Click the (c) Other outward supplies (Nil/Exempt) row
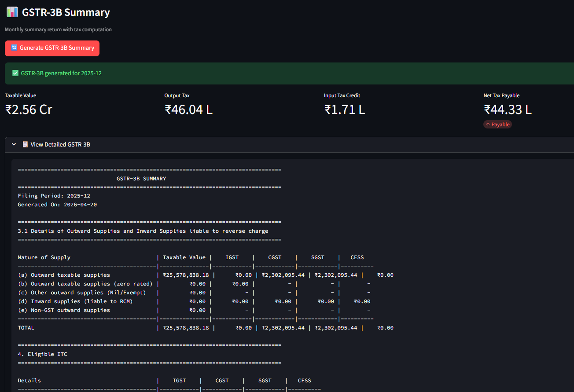 pos(194,293)
